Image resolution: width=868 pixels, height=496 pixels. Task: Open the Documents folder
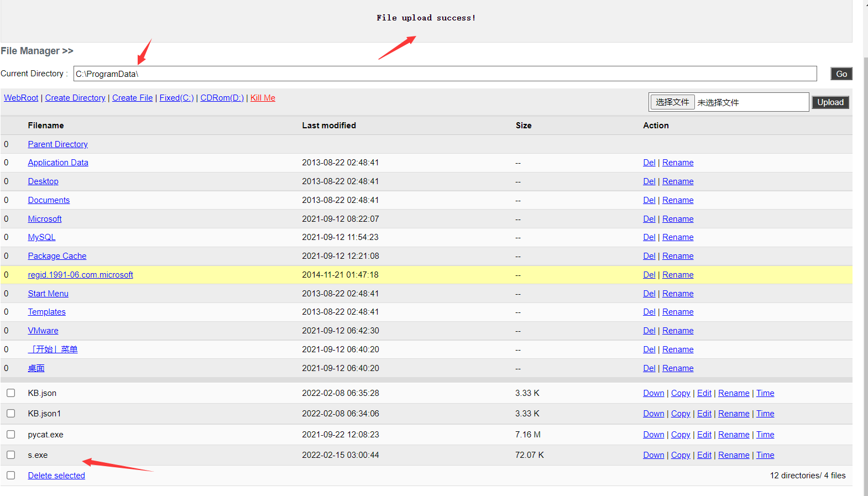pyautogui.click(x=49, y=200)
